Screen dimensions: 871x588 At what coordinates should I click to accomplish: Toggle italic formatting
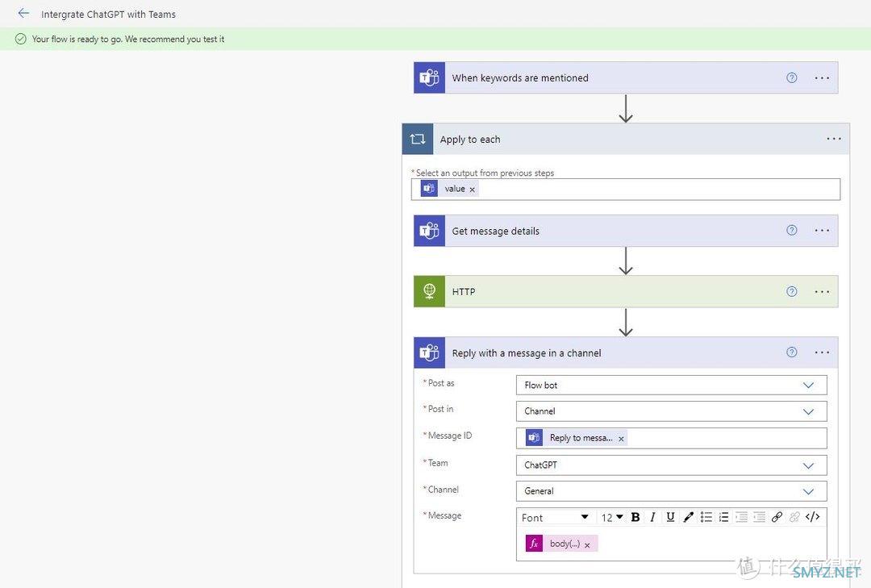[x=652, y=517]
